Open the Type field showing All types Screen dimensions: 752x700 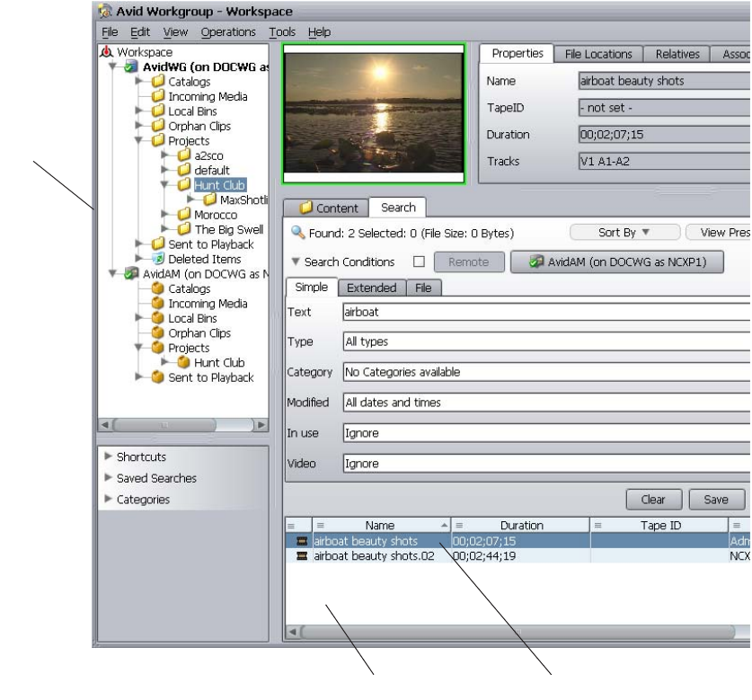point(547,341)
